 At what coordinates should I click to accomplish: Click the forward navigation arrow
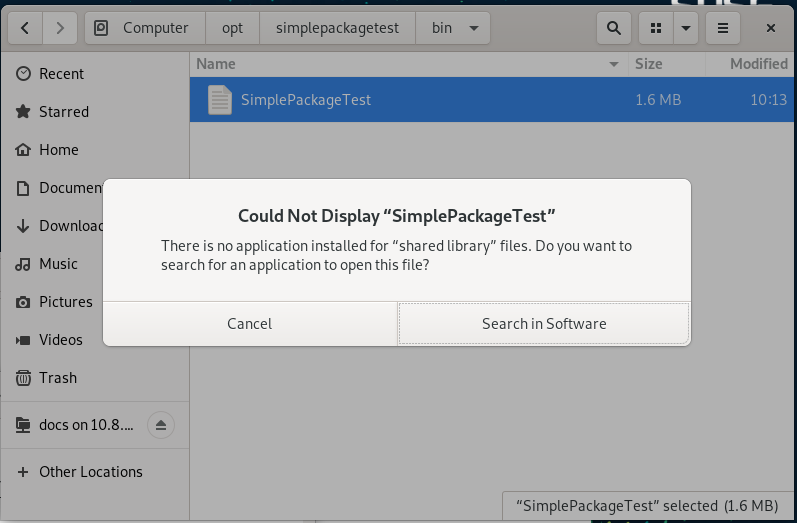tap(60, 28)
